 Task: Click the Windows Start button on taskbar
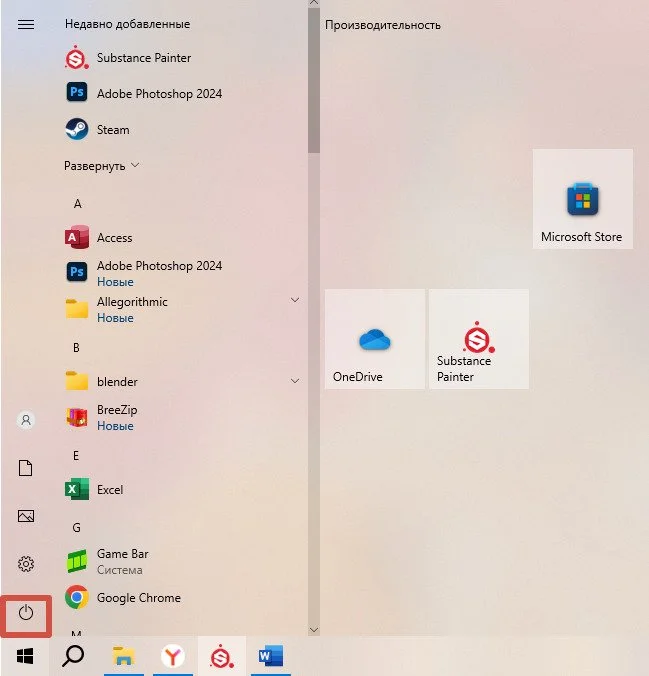pyautogui.click(x=25, y=656)
